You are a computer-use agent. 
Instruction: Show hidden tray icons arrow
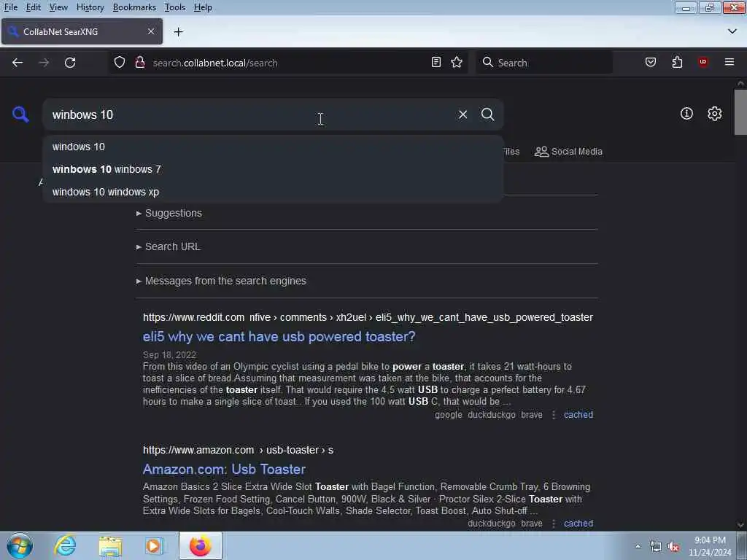[x=638, y=546]
